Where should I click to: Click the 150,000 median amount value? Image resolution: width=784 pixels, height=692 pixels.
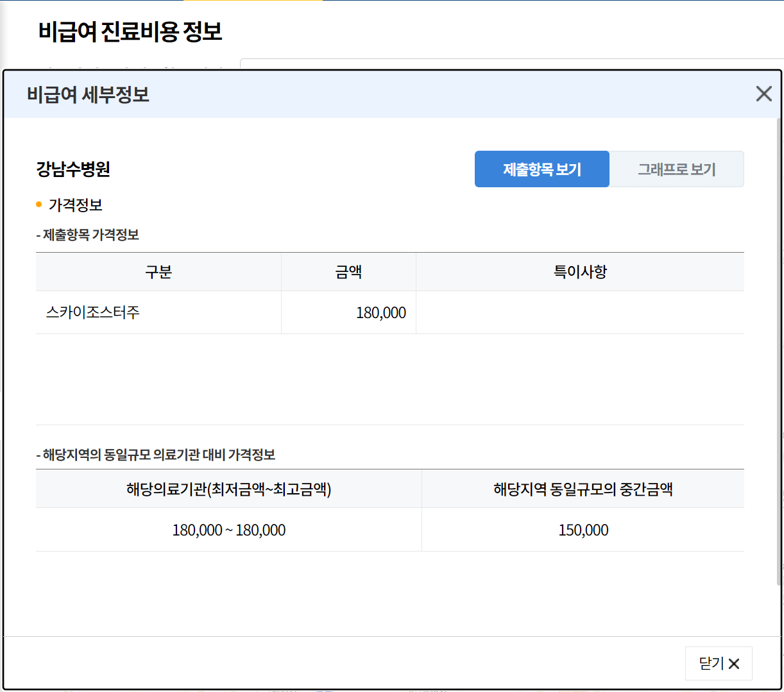[583, 530]
